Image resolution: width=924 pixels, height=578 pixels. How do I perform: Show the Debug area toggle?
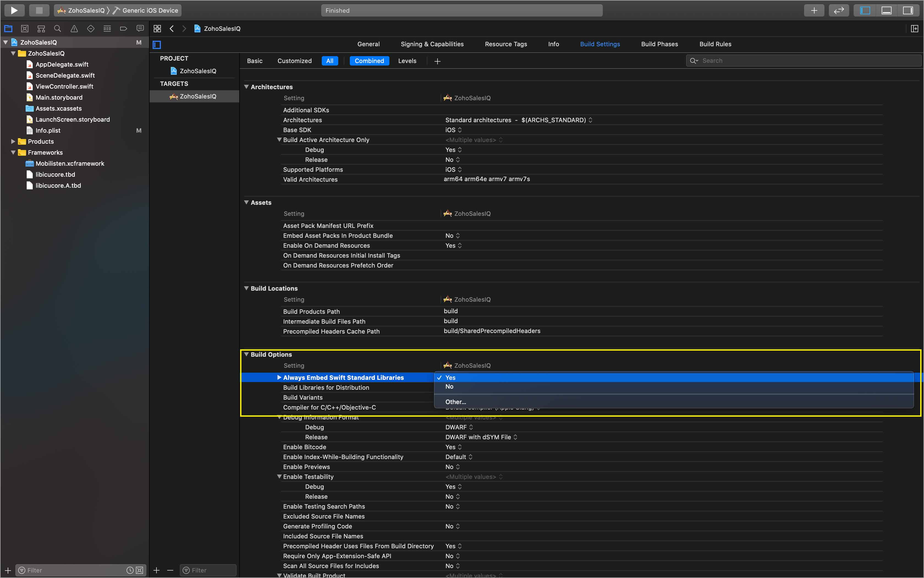pyautogui.click(x=886, y=10)
